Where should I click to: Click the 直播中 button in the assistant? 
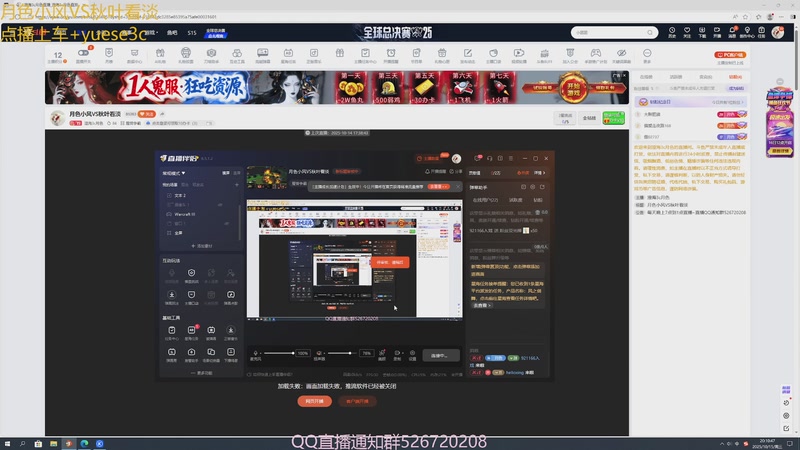coord(441,355)
